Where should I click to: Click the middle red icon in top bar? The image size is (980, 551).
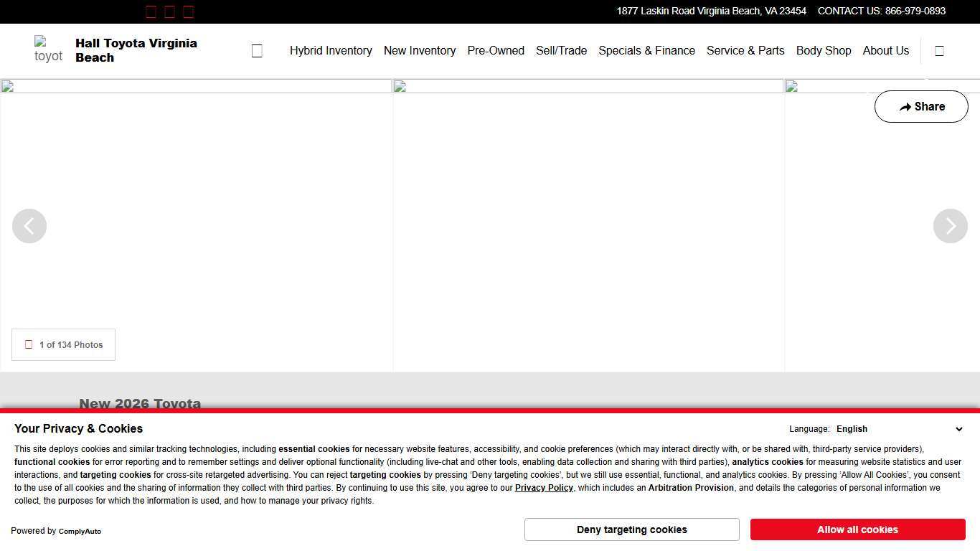pos(169,11)
